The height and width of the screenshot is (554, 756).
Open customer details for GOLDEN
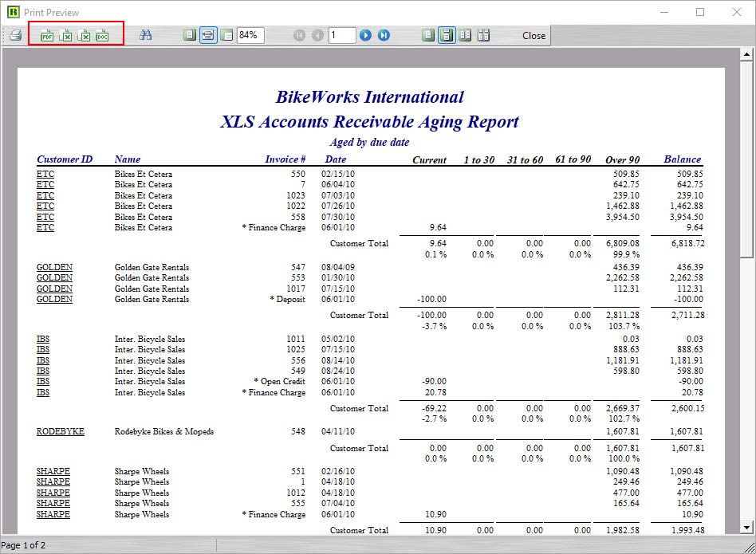click(53, 267)
